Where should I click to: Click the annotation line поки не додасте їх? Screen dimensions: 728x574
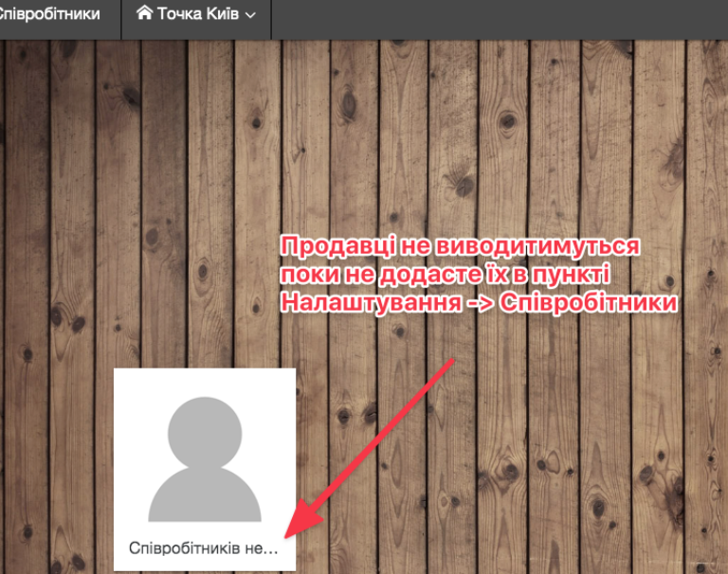click(446, 275)
